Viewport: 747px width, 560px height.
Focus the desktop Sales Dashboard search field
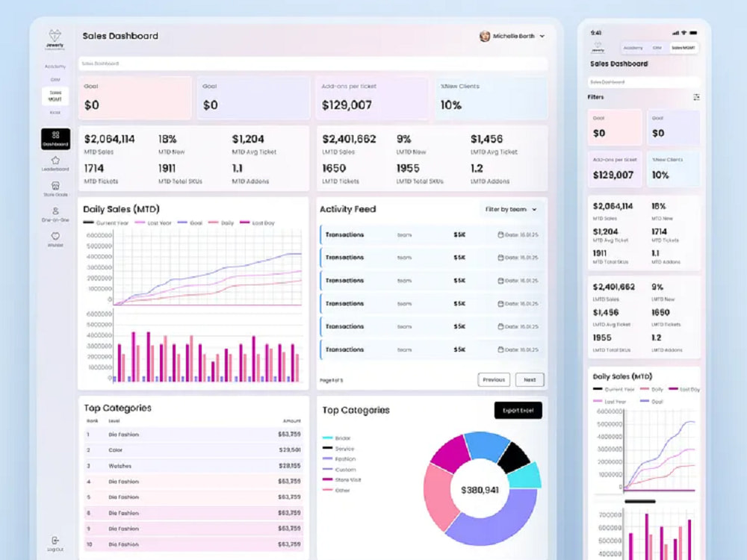click(x=313, y=63)
